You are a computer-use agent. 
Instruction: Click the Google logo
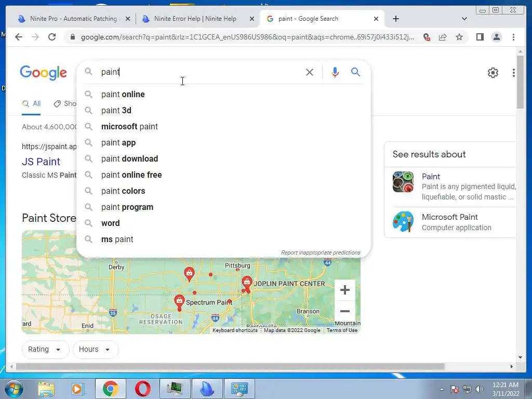pos(44,73)
